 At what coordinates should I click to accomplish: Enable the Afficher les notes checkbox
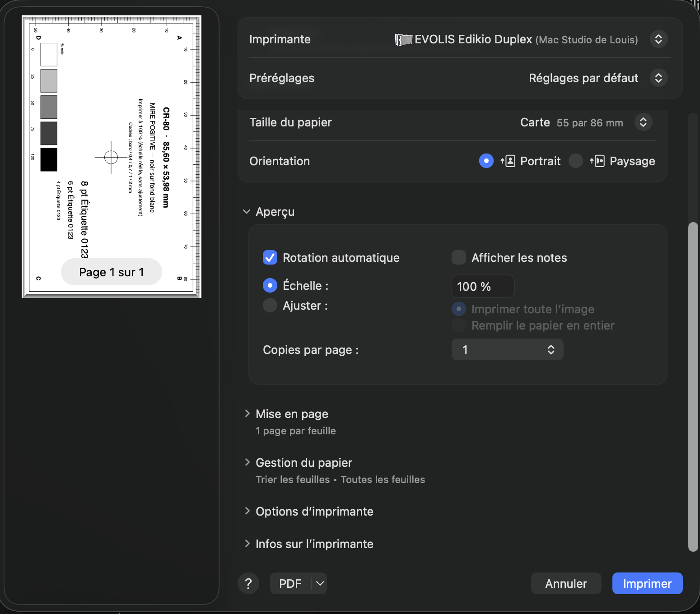[x=459, y=258]
